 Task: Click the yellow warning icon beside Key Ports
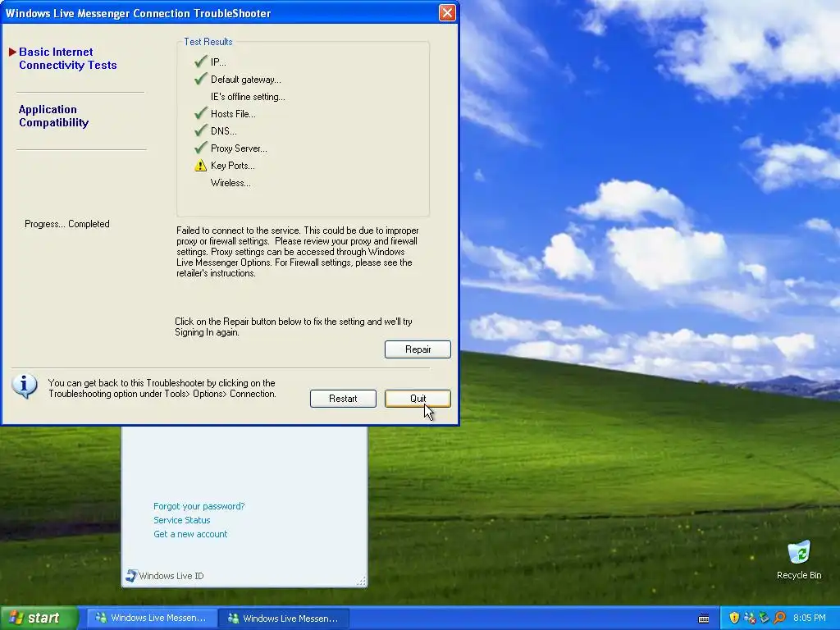200,165
